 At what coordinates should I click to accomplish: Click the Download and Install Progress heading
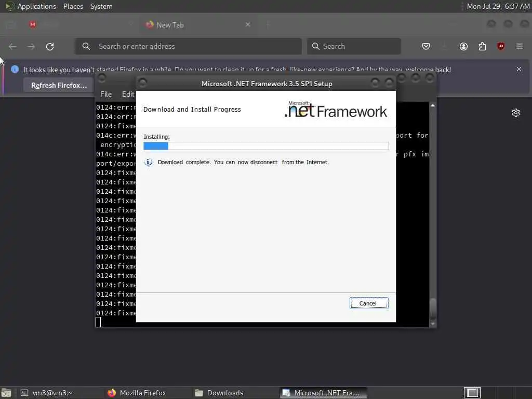(x=192, y=109)
